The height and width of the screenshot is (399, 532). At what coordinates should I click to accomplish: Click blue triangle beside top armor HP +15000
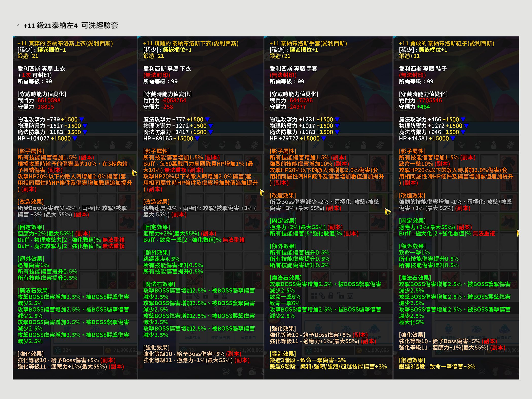pos(75,138)
